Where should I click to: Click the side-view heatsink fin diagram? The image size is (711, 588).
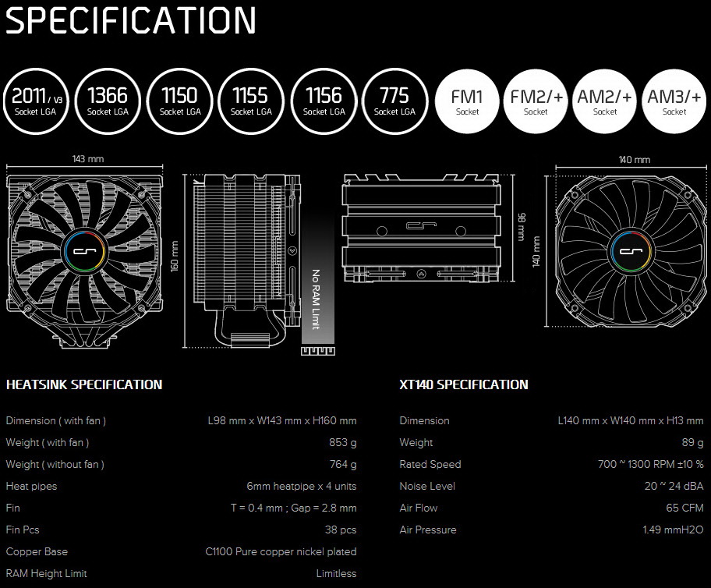coord(247,261)
